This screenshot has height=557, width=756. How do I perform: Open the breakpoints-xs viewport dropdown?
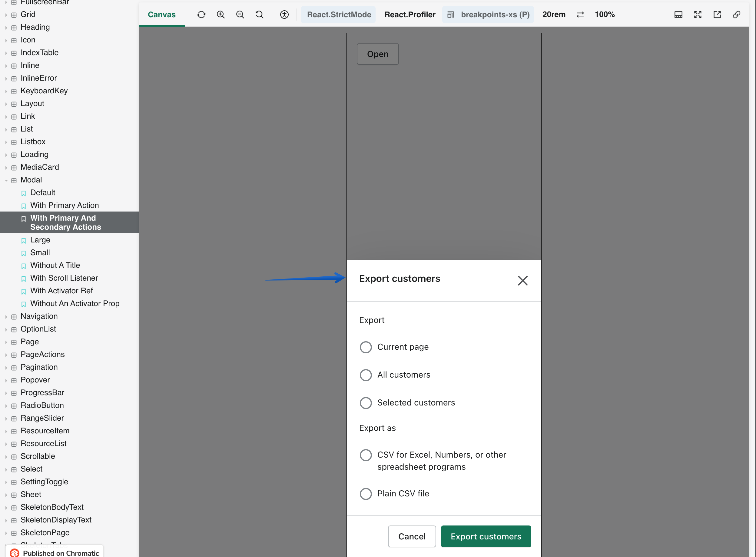489,15
